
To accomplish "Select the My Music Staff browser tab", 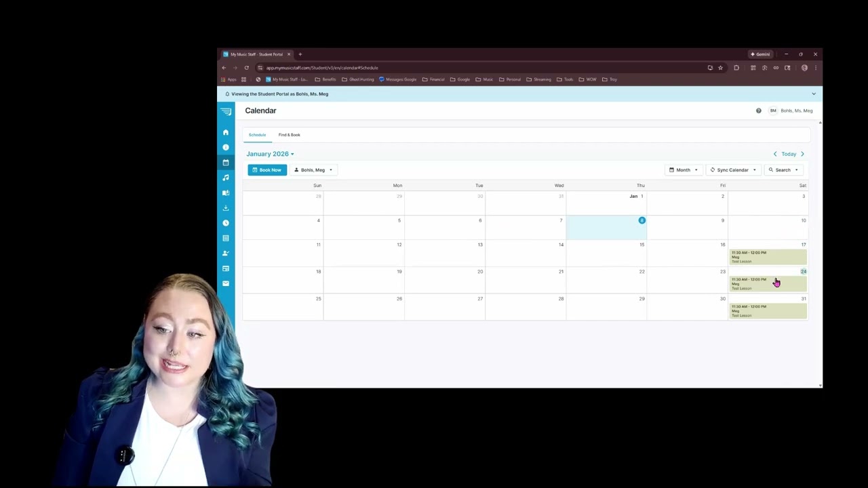I will click(x=256, y=54).
